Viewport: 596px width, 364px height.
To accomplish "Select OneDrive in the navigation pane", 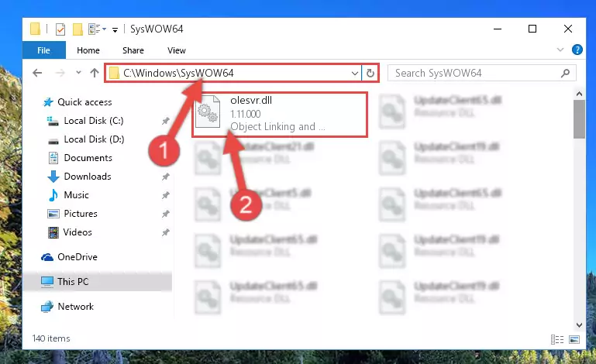I will [78, 257].
